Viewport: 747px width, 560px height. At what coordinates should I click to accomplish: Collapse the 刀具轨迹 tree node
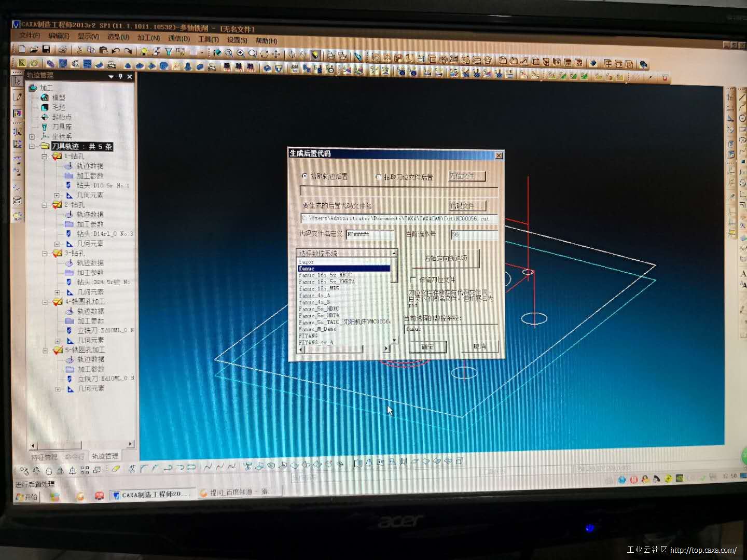[x=32, y=147]
